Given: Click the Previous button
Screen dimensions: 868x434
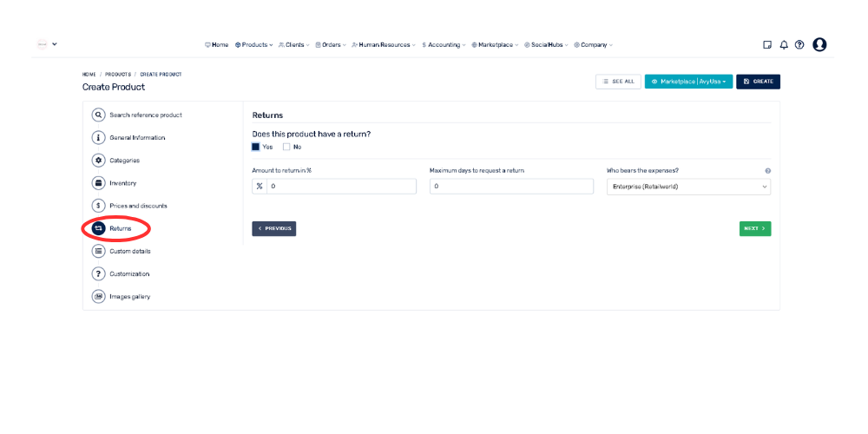Looking at the screenshot, I should (273, 228).
